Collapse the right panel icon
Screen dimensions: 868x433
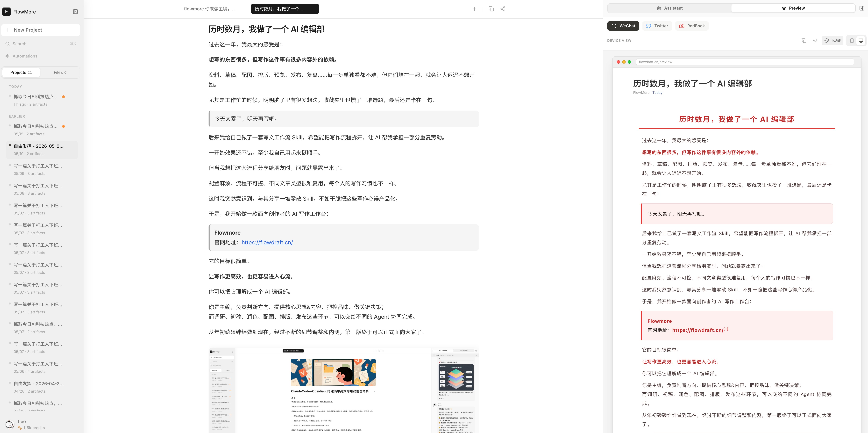click(x=862, y=8)
